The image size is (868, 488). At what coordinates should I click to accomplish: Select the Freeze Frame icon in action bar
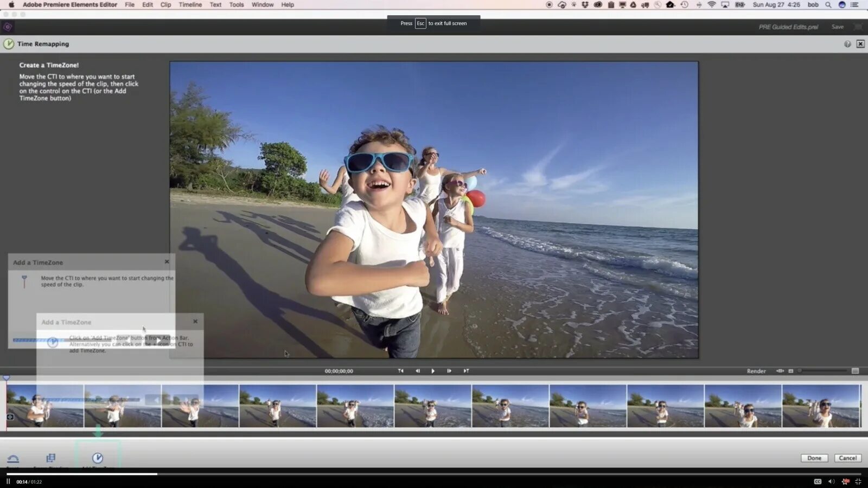click(x=50, y=458)
